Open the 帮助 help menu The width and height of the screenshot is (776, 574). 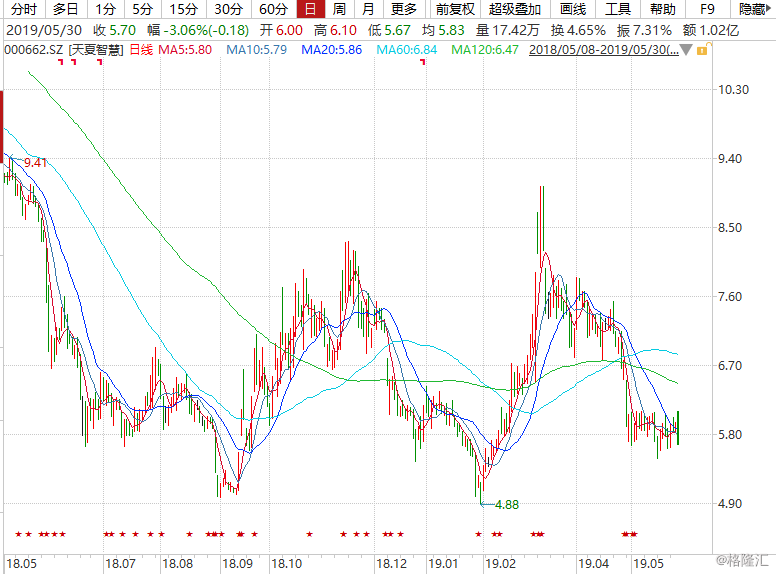pos(662,9)
